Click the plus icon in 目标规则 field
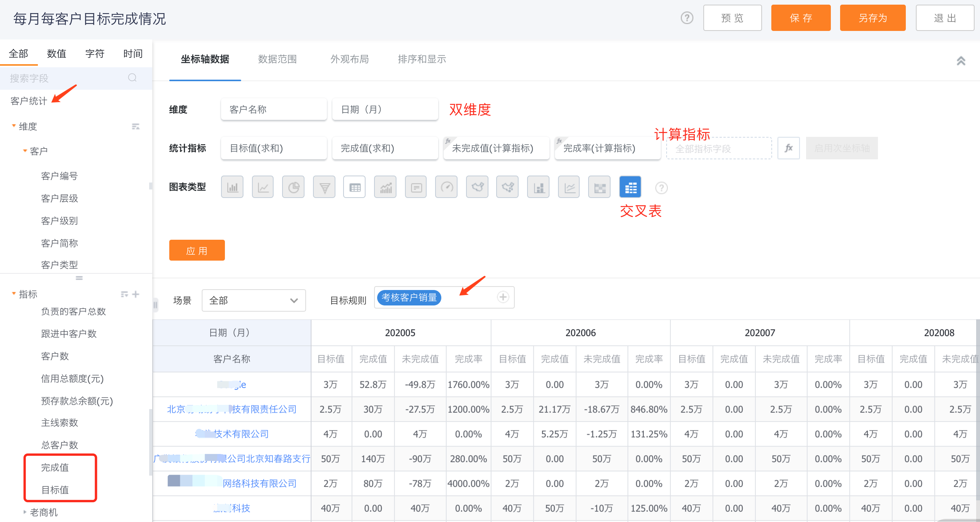 [x=503, y=297]
